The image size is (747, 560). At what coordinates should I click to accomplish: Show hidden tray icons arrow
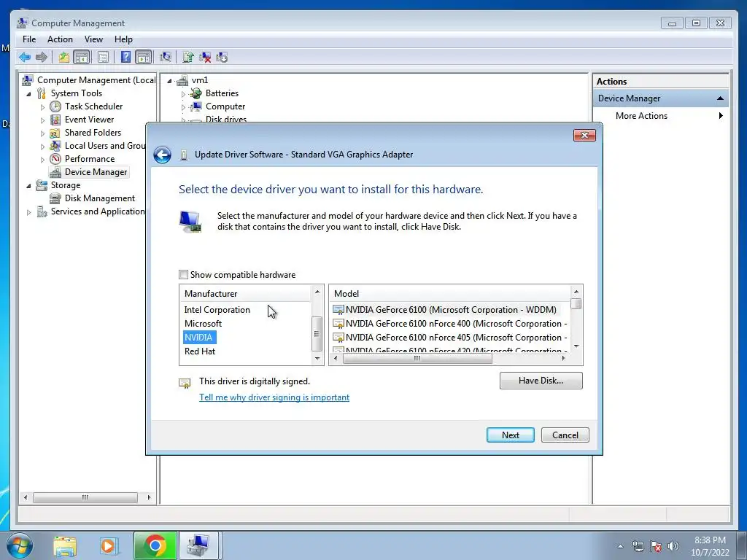point(620,546)
